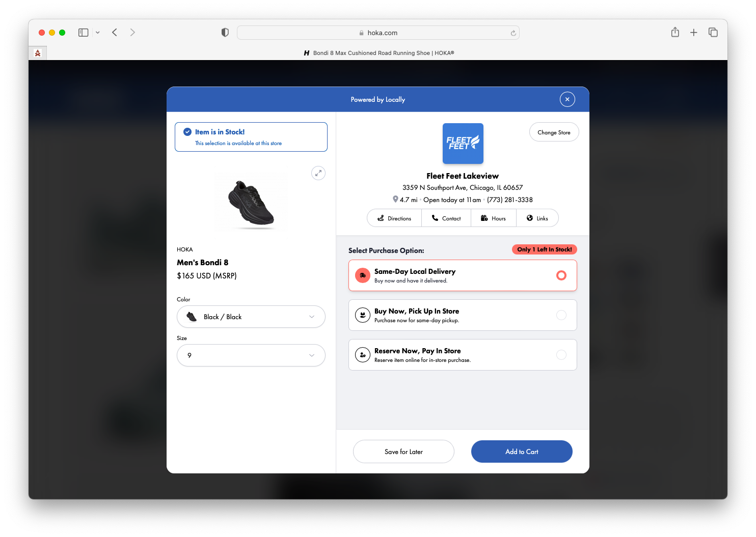The image size is (756, 537).
Task: Open the Safari Share menu
Action: pos(675,32)
